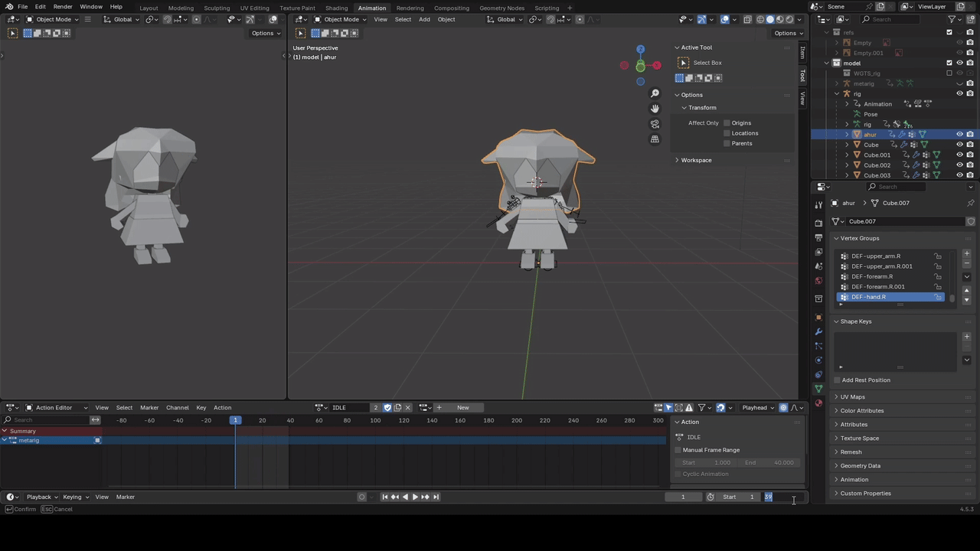980x551 pixels.
Task: Click the pan hand icon in the viewport
Action: [x=655, y=109]
